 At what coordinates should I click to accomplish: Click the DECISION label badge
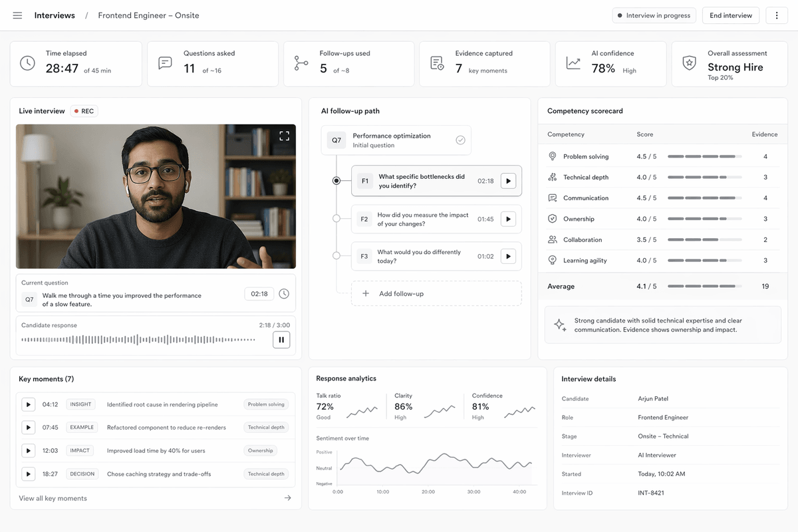(82, 474)
